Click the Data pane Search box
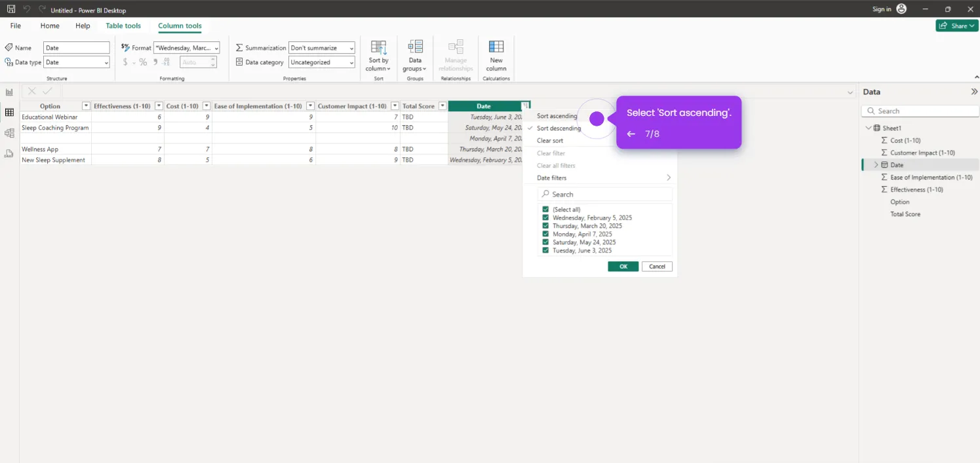Image resolution: width=980 pixels, height=463 pixels. pos(920,111)
